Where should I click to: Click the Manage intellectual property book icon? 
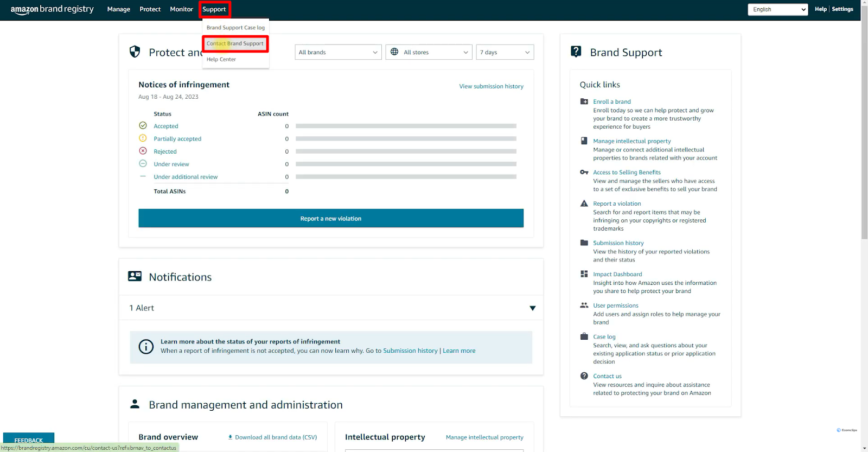(584, 141)
